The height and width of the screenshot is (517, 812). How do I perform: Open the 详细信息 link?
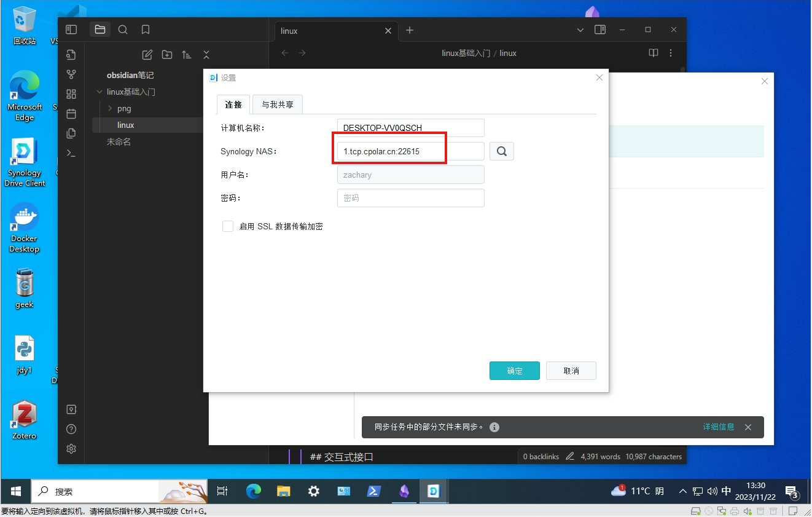[x=719, y=427]
